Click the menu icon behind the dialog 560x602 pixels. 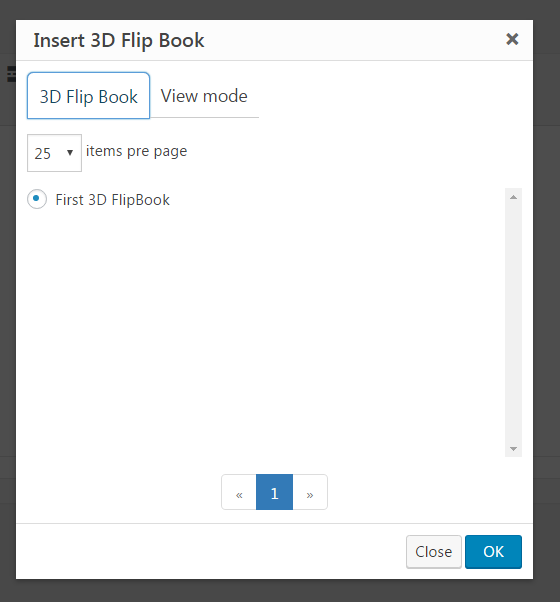point(12,74)
